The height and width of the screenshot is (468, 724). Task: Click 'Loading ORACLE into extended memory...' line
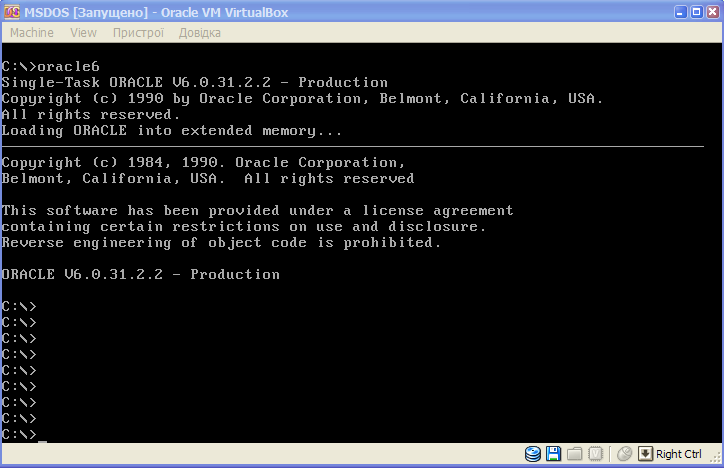click(171, 131)
